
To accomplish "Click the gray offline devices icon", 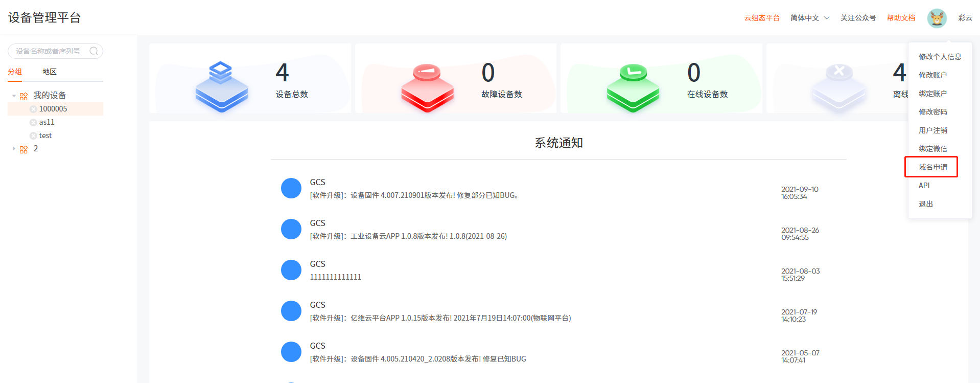I will coord(838,87).
